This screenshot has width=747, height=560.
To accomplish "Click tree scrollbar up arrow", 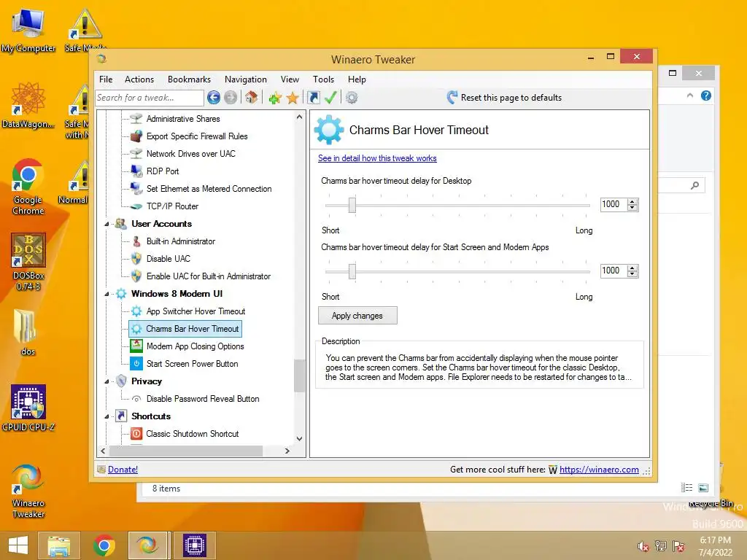I will click(300, 117).
